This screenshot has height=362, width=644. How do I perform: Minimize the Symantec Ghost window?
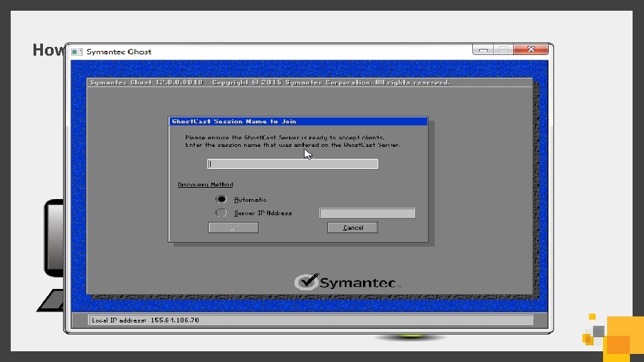483,49
